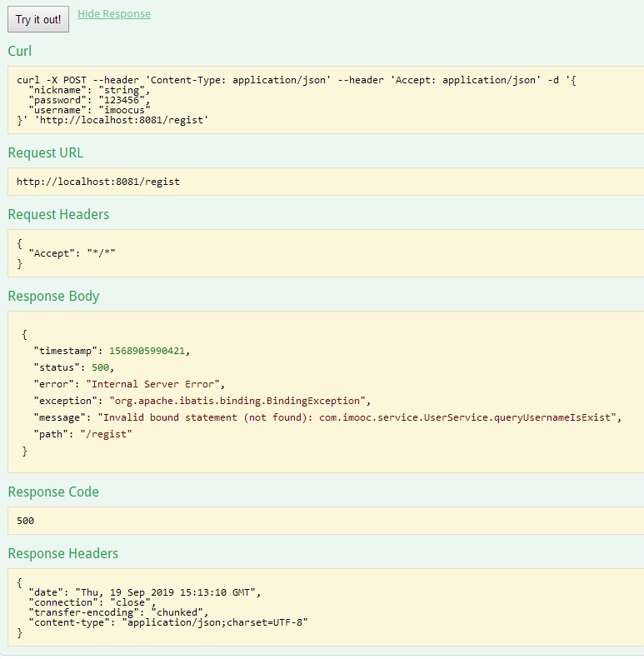Click the Curl section heading

[x=20, y=52]
